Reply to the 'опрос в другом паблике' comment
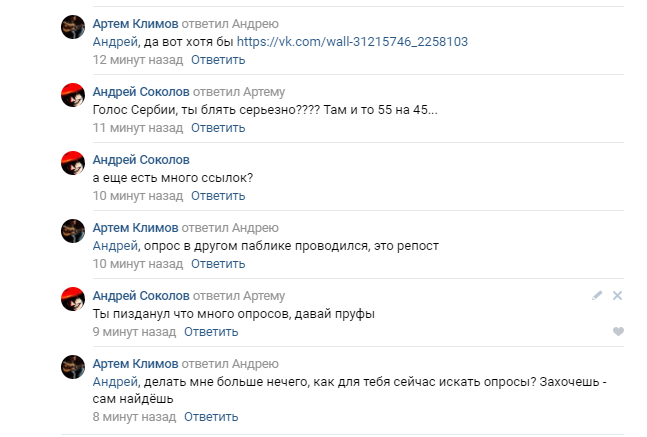The image size is (647, 437). coord(218,263)
